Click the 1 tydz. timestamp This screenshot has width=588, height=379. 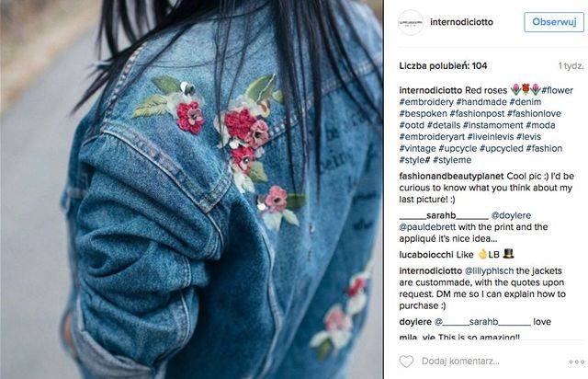point(571,66)
